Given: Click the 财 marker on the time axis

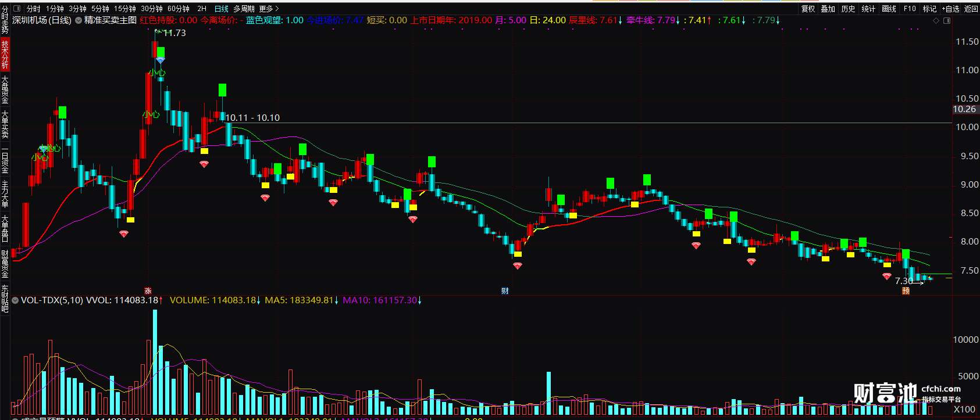Looking at the screenshot, I should point(505,291).
